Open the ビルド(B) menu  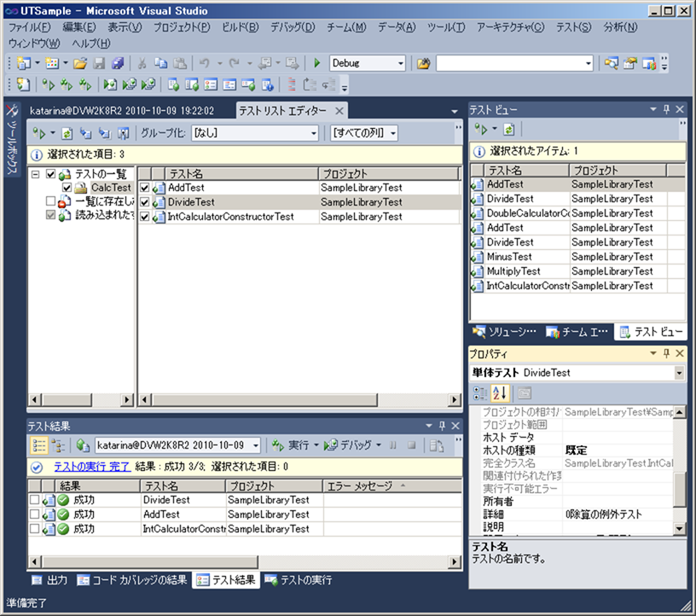241,27
